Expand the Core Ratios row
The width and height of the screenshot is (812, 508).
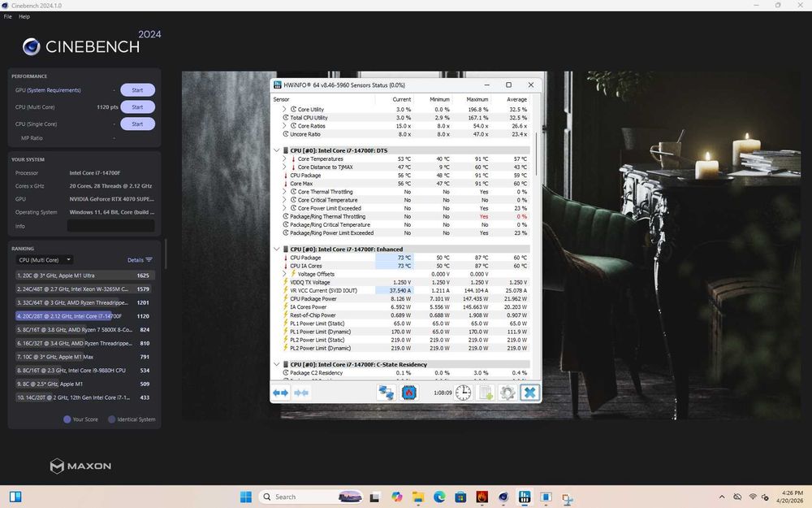pos(284,126)
